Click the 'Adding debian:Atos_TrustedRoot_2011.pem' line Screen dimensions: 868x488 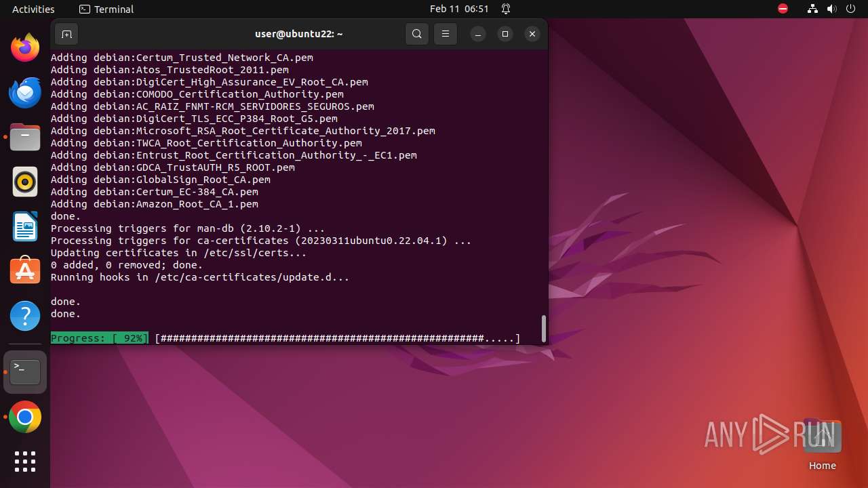click(170, 70)
